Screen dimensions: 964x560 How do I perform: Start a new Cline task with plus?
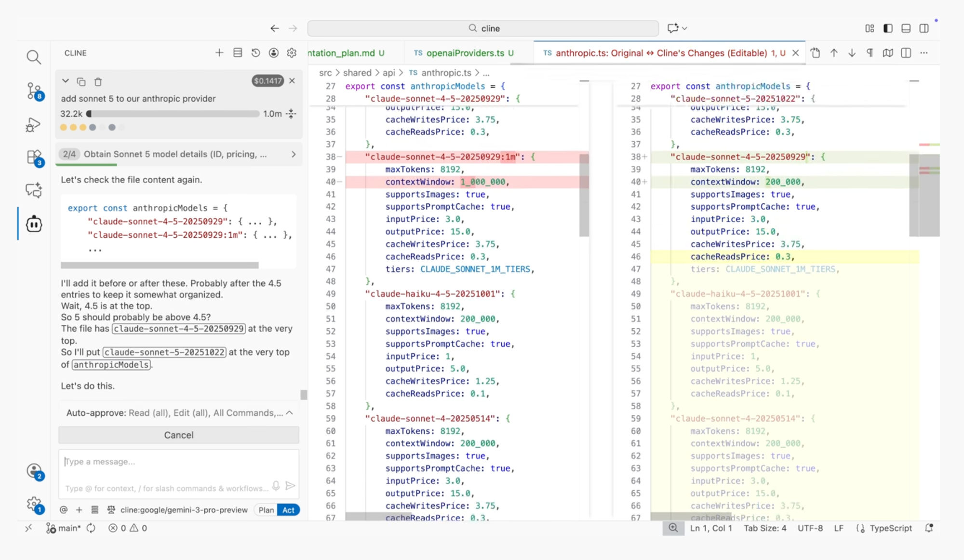click(x=219, y=53)
